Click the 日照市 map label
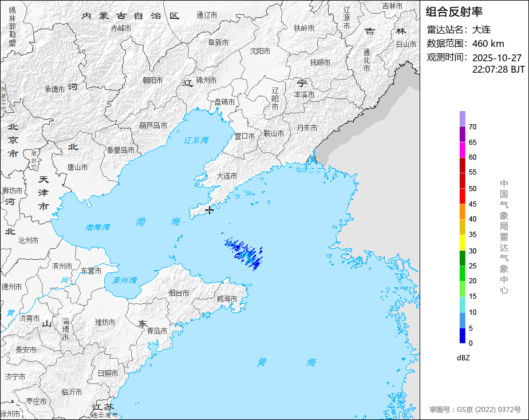 (x=108, y=373)
